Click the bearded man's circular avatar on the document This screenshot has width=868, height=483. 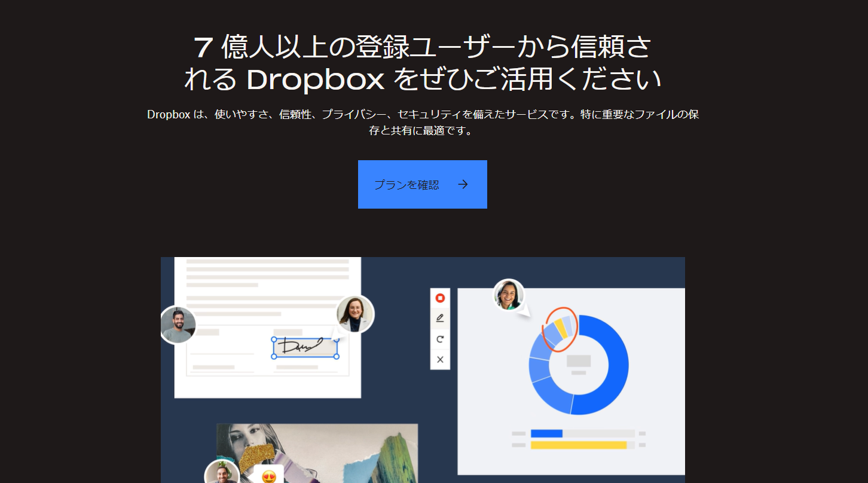click(x=178, y=325)
